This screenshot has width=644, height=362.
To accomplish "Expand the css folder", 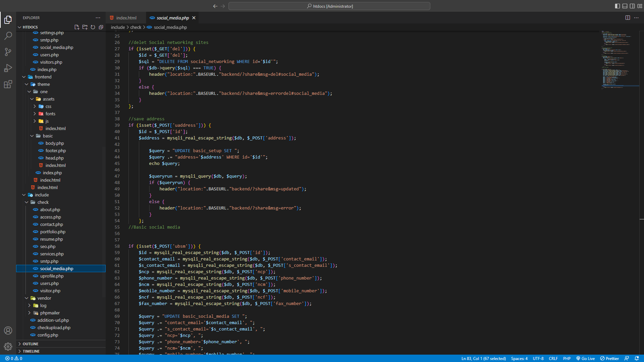I will 48,106.
